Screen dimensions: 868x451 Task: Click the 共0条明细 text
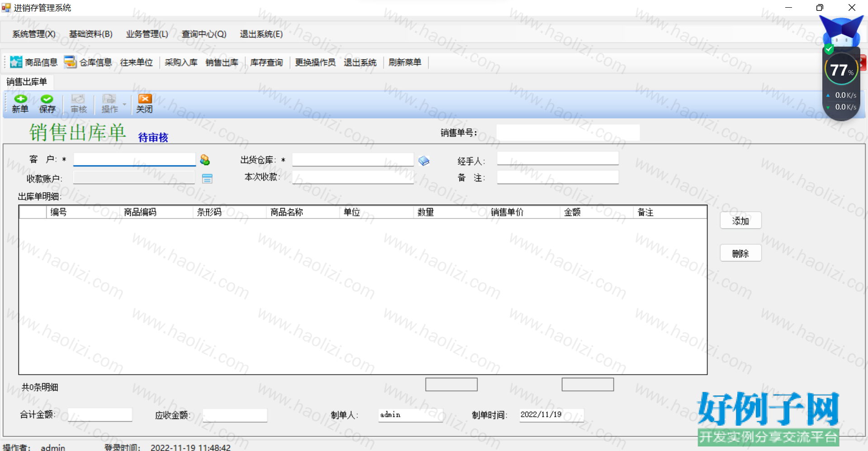tap(40, 387)
